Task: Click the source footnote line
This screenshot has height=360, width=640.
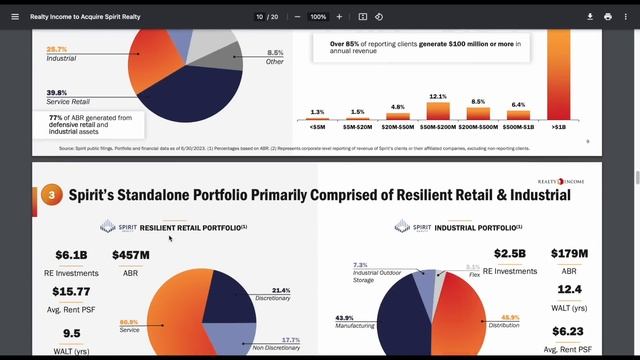Action: pyautogui.click(x=294, y=149)
